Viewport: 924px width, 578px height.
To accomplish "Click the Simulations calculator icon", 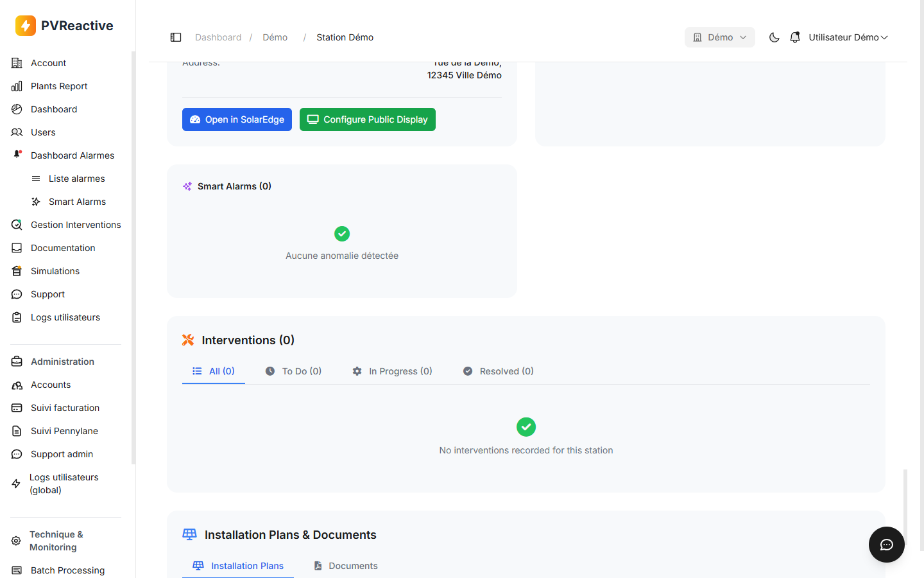I will point(17,271).
